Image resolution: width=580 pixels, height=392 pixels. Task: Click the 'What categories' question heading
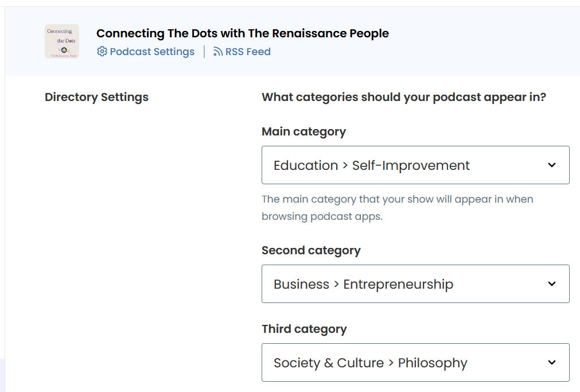tap(403, 97)
